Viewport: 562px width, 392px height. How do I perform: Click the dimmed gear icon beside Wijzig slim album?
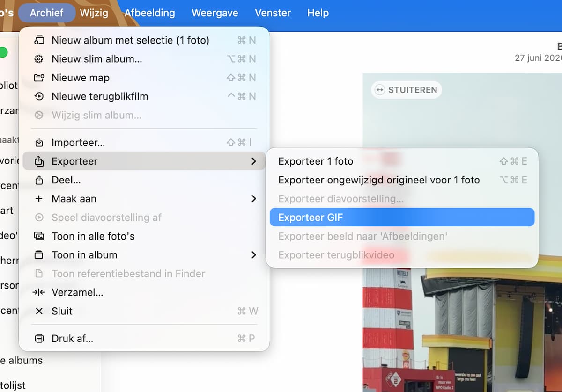[x=39, y=115]
